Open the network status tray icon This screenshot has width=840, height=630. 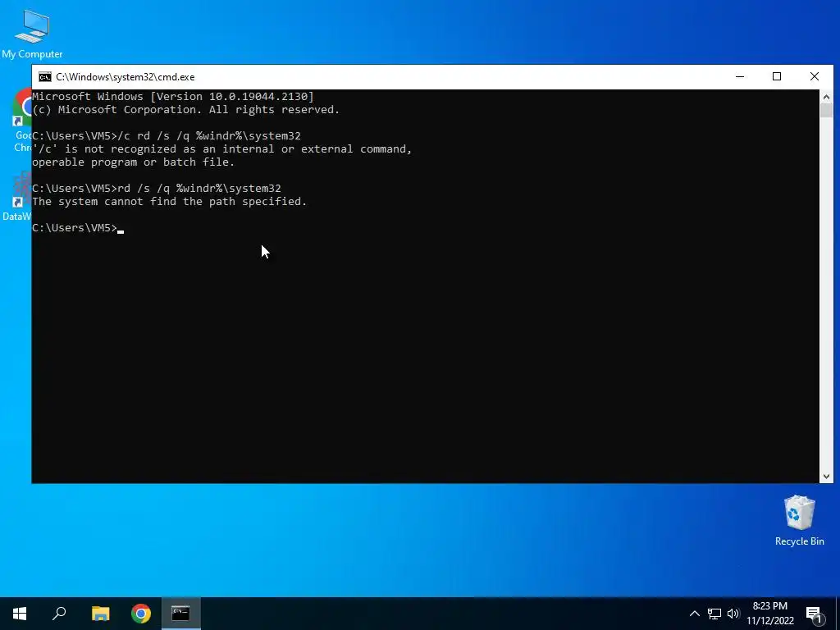tap(714, 614)
